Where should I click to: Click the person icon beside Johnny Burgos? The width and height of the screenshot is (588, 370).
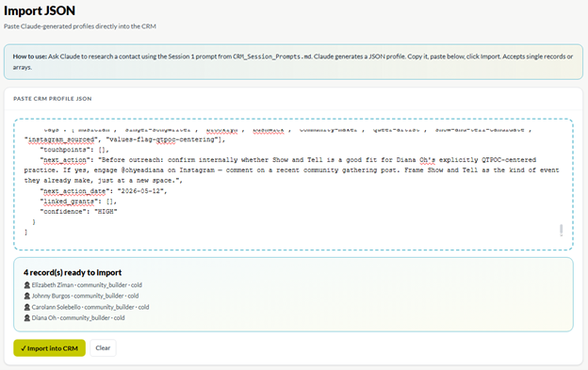(x=27, y=296)
